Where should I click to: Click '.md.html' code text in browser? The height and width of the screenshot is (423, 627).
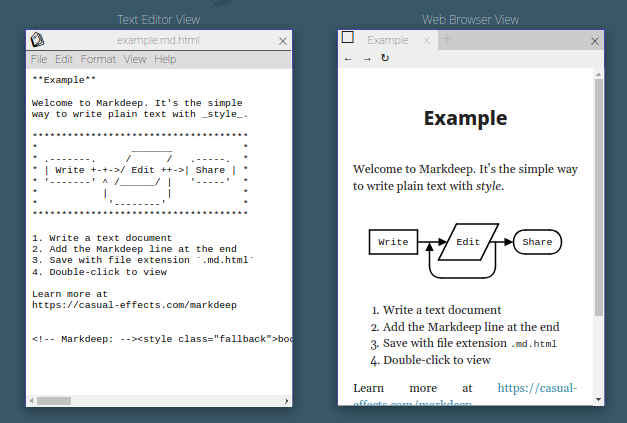(534, 344)
